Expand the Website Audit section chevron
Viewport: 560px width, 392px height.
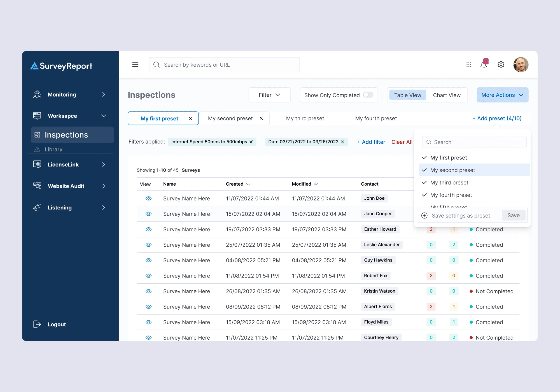pos(104,186)
